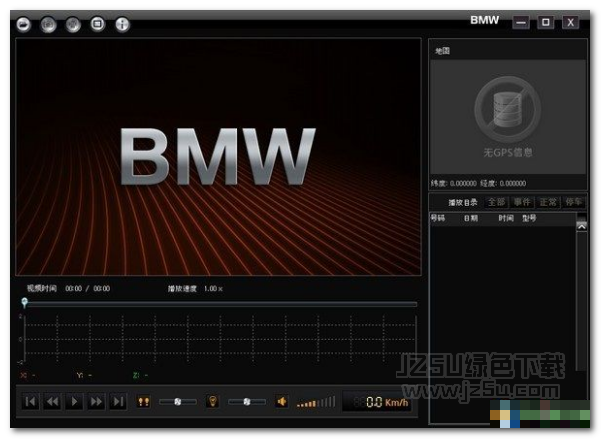
Task: Select the 正常 (Normal) playlist filter
Action: [548, 202]
